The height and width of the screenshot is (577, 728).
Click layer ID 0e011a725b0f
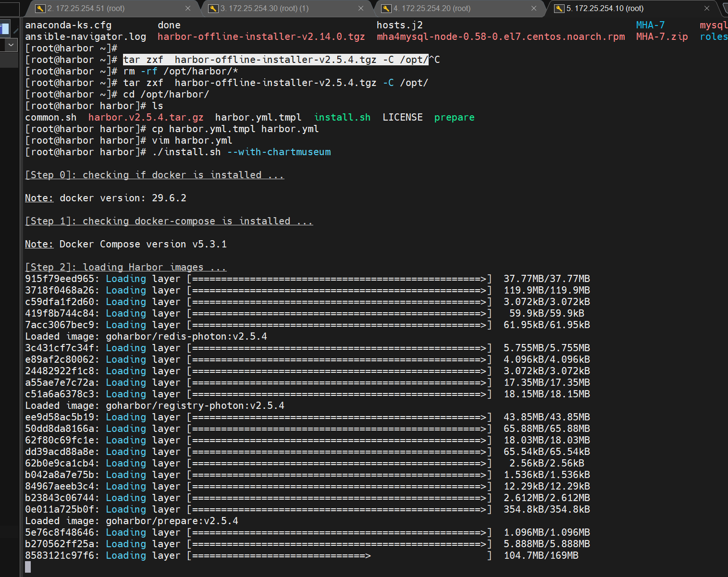click(x=60, y=509)
